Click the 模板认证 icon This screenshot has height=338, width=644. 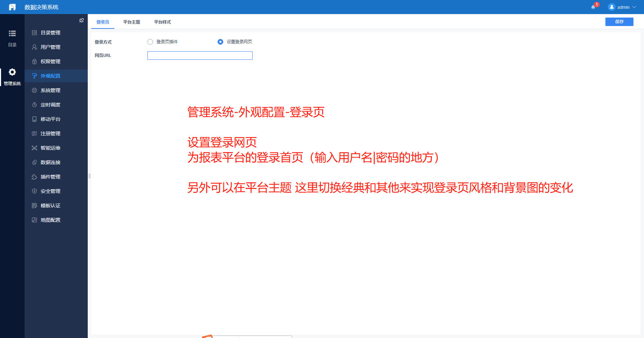coord(34,206)
